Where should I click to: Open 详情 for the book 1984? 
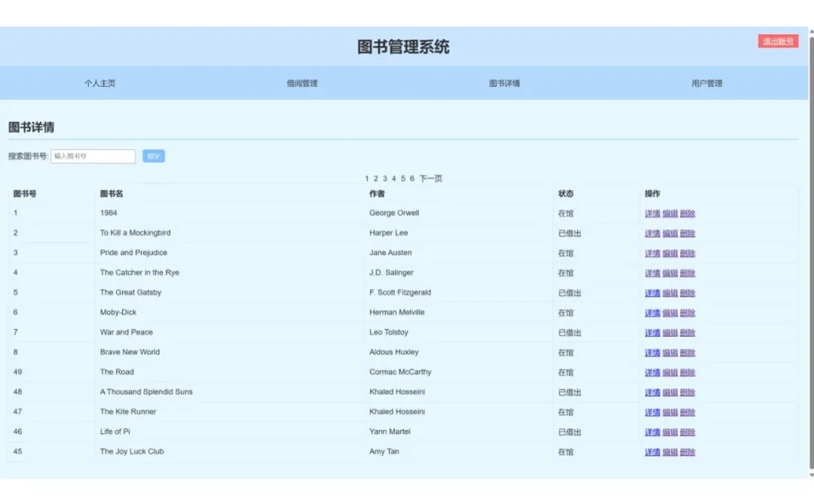(x=651, y=213)
